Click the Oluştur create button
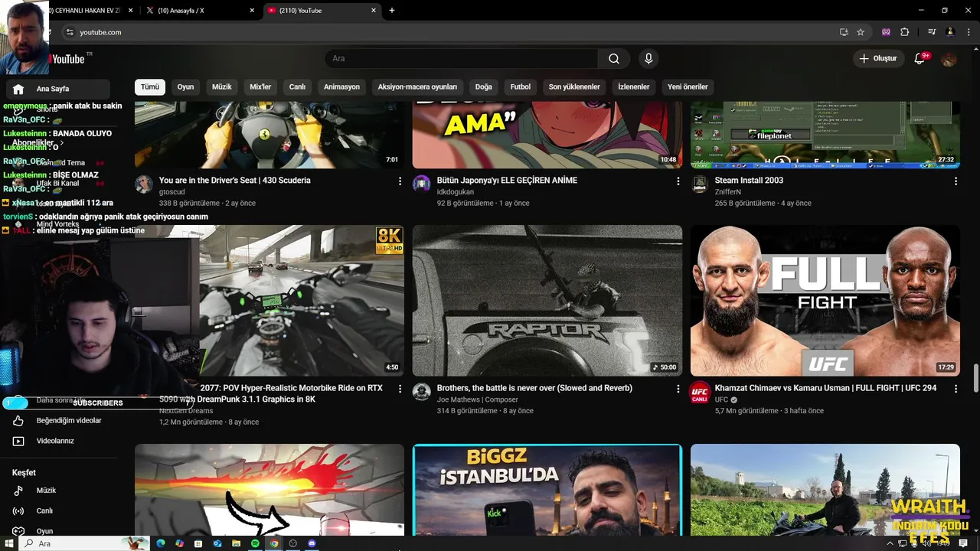 coord(877,59)
